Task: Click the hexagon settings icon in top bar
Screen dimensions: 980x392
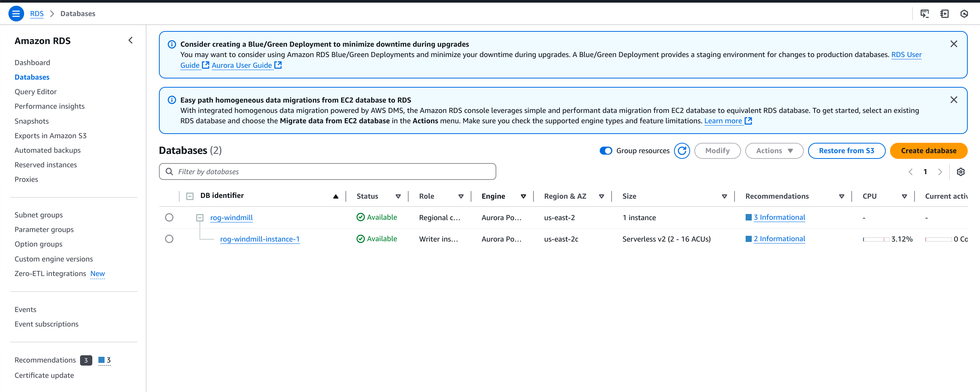Action: [964, 14]
